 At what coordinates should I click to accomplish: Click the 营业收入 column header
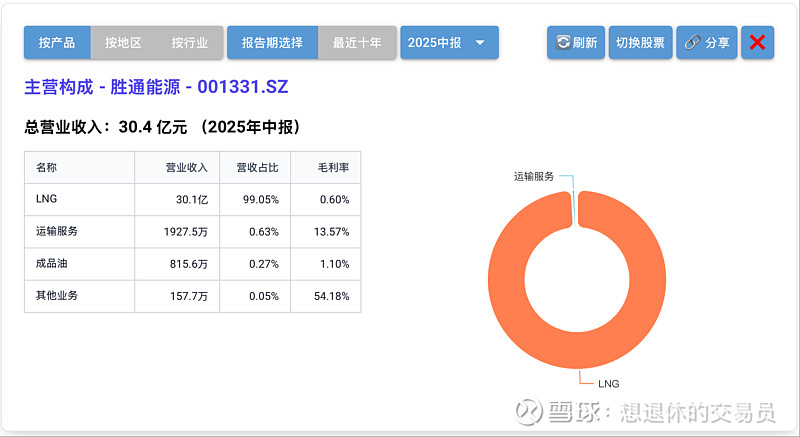(x=177, y=167)
